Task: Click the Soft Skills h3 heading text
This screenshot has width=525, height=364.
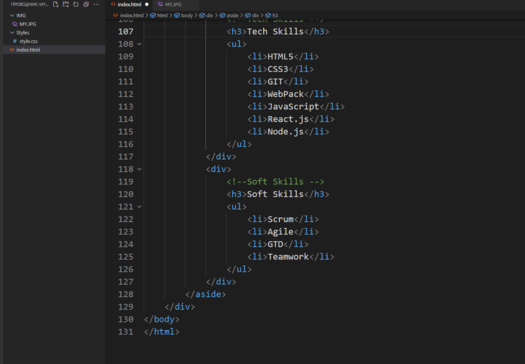Action: pyautogui.click(x=275, y=194)
